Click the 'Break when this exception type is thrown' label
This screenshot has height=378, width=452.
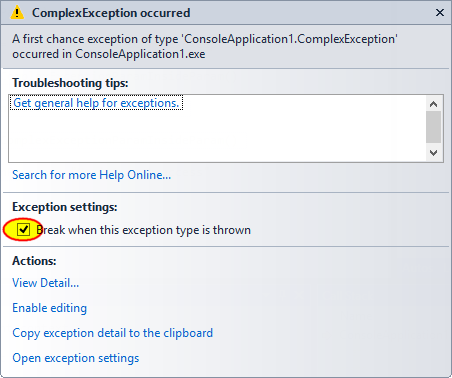143,230
